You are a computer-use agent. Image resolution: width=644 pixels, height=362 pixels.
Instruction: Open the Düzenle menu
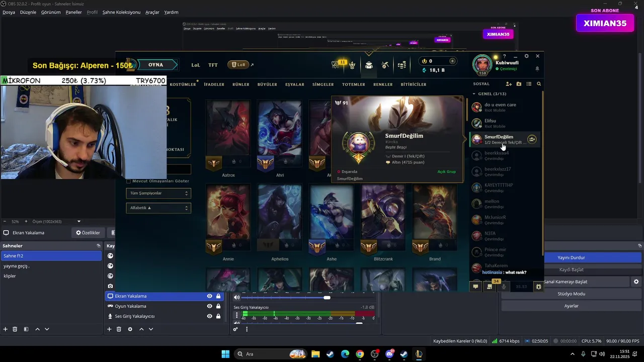pyautogui.click(x=28, y=12)
